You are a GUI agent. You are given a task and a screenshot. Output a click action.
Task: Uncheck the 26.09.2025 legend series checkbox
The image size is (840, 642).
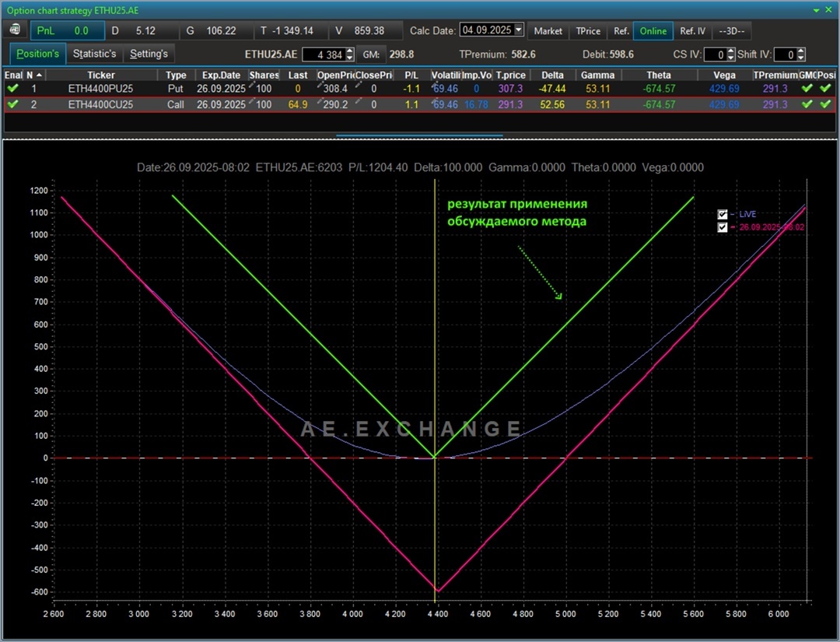point(722,227)
